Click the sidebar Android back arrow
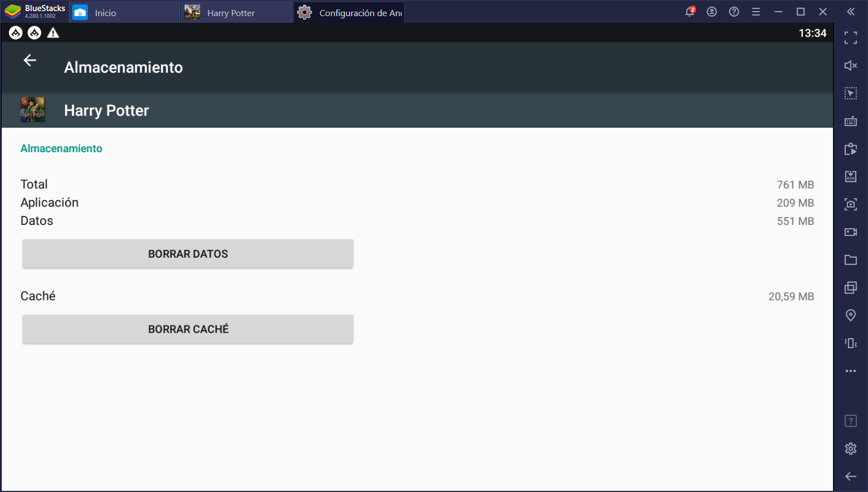The height and width of the screenshot is (492, 868). [x=851, y=476]
